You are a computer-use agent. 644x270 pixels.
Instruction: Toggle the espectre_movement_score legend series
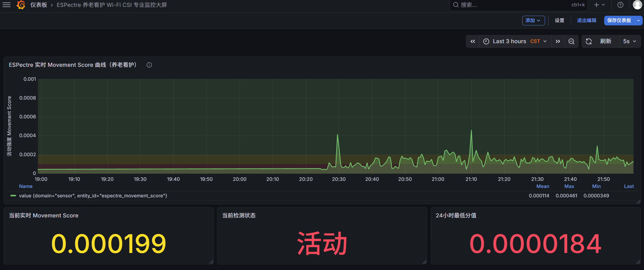pos(93,196)
